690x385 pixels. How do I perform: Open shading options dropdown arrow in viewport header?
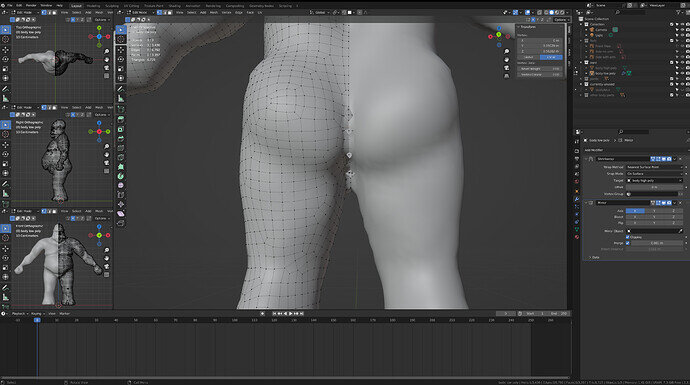(568, 12)
